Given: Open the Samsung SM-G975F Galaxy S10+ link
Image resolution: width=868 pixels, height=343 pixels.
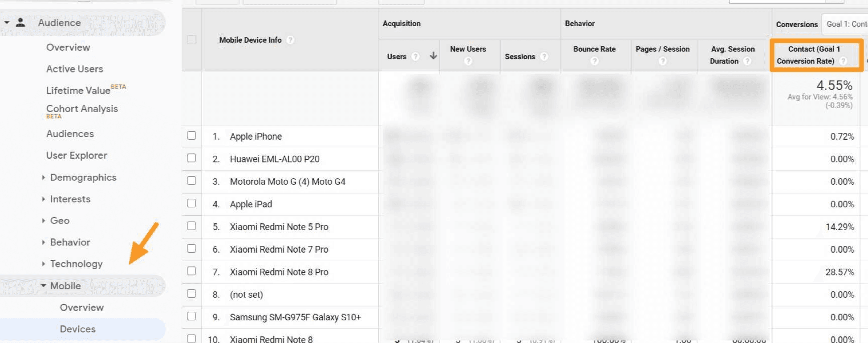Looking at the screenshot, I should 296,317.
